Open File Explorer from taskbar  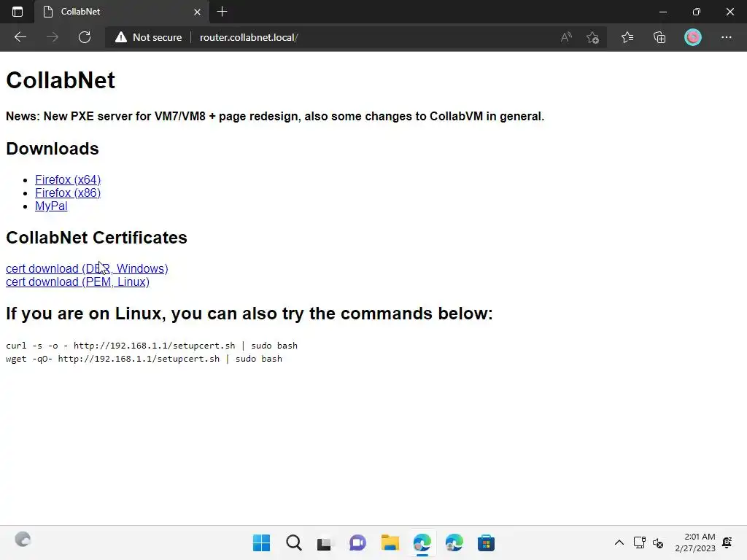[x=390, y=542]
